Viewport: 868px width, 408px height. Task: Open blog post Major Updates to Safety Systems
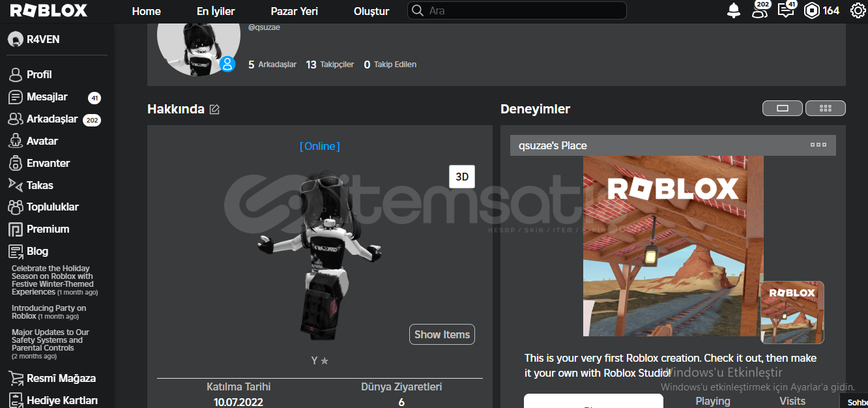[51, 344]
